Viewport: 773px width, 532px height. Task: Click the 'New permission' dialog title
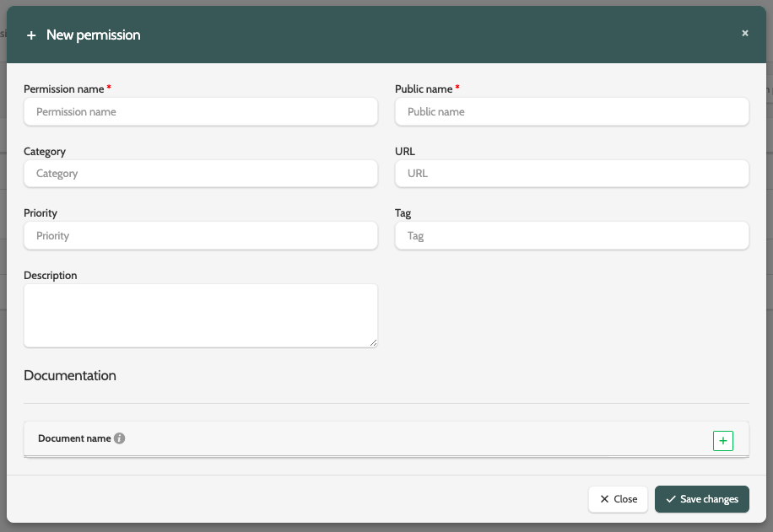coord(93,35)
